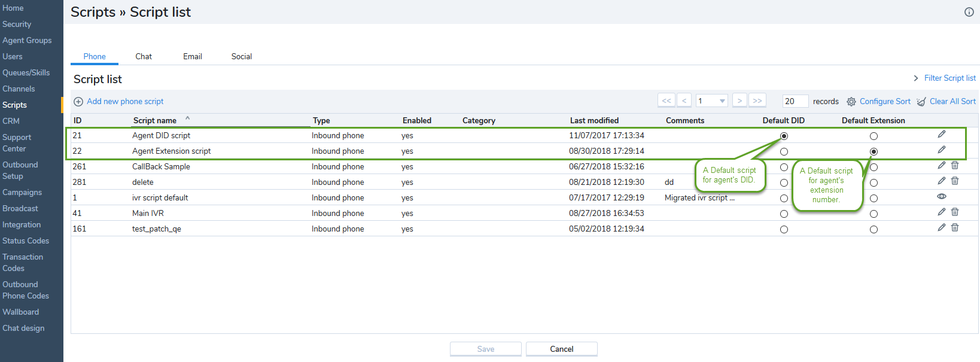This screenshot has height=362, width=980.
Task: Click trash icon for script named delete
Action: coord(955,181)
